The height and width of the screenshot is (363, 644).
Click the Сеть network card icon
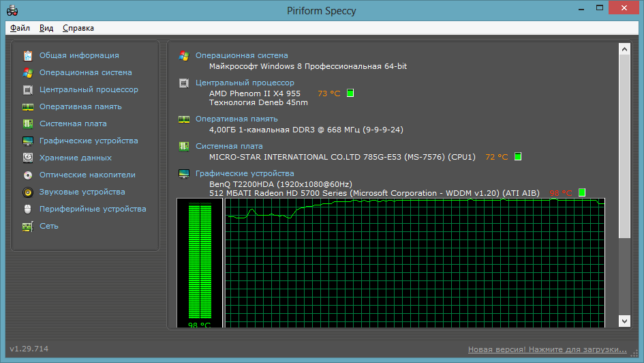tap(28, 227)
